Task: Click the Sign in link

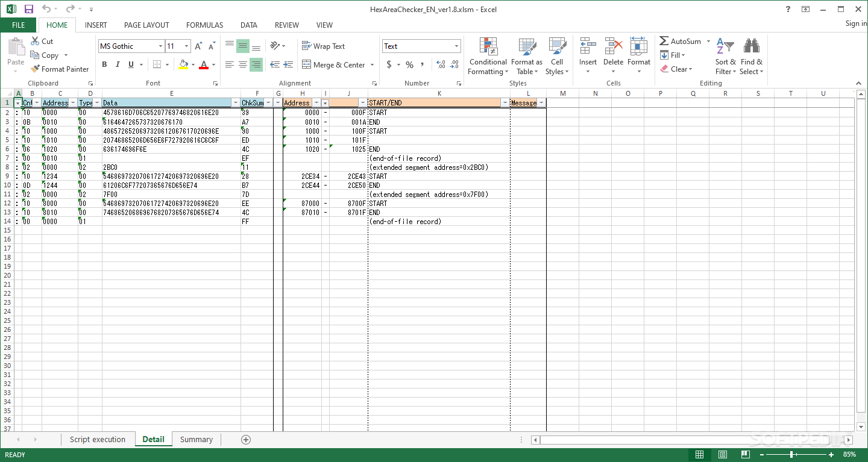Action: [856, 23]
